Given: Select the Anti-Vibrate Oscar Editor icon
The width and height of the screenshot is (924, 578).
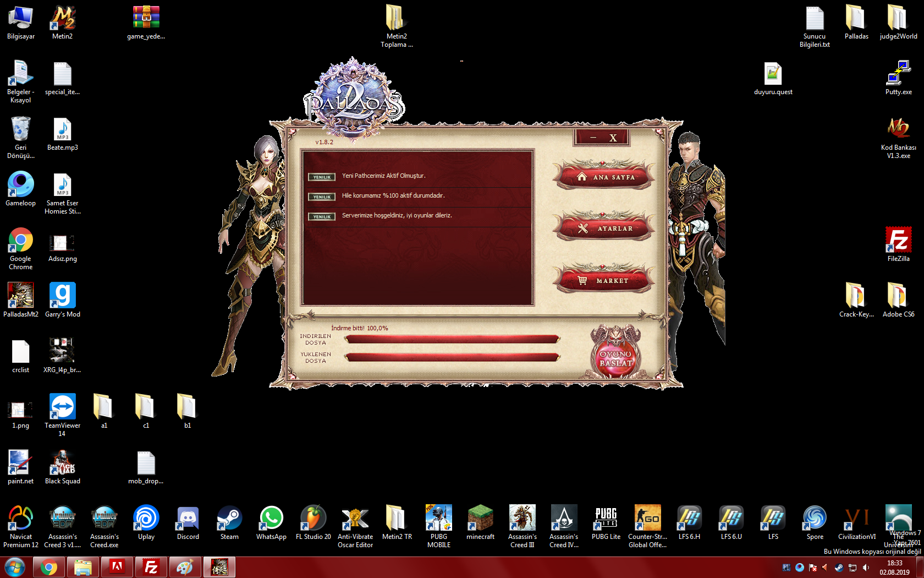Looking at the screenshot, I should 355,527.
